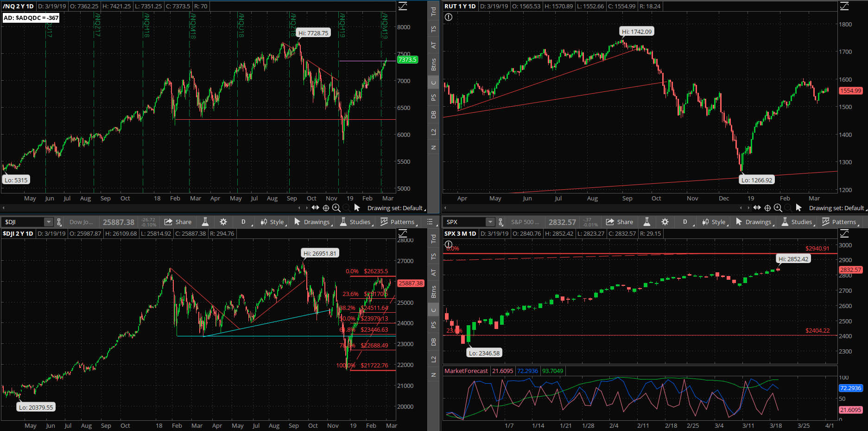Open the DB side tab beside /NQ chart
The height and width of the screenshot is (431, 868).
pyautogui.click(x=433, y=115)
